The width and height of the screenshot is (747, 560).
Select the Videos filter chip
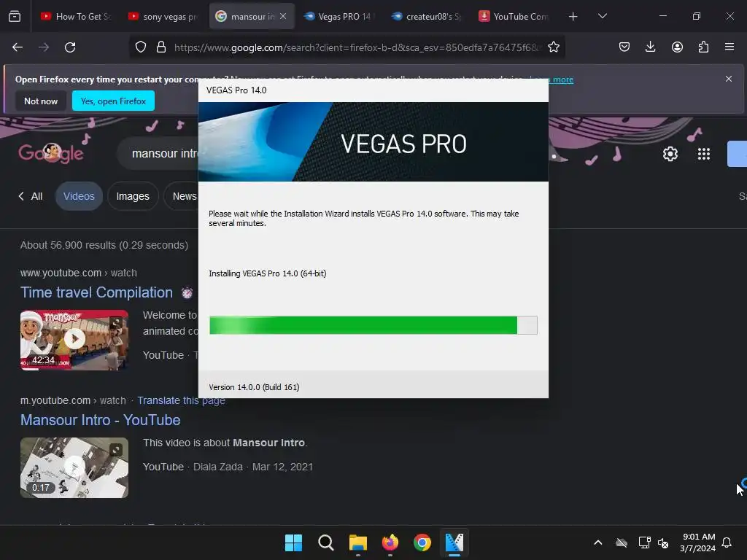click(79, 196)
